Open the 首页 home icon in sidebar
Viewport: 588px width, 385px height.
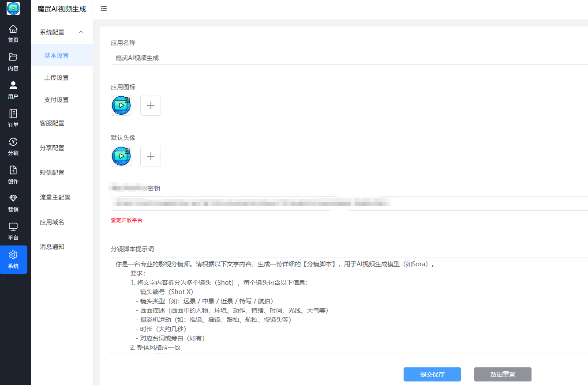(x=13, y=29)
